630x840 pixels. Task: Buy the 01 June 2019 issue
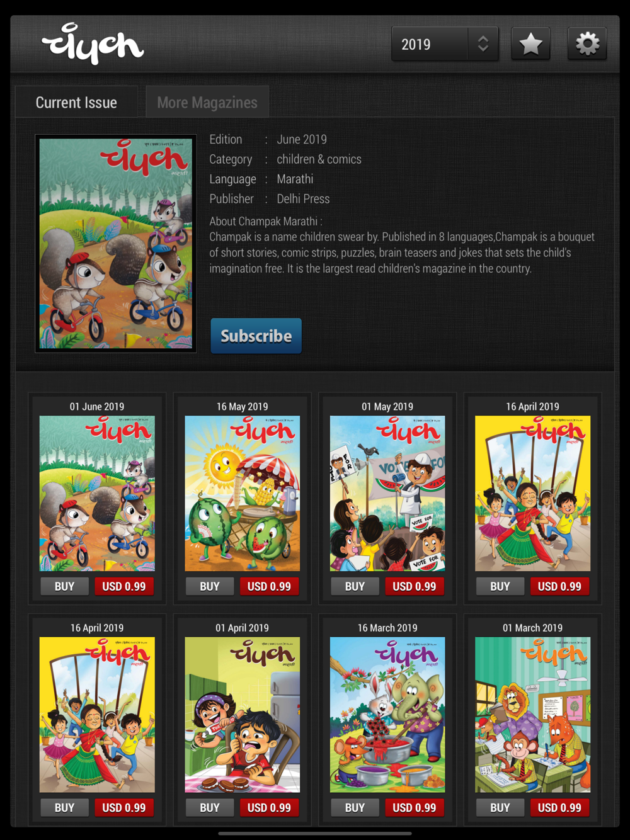(64, 586)
